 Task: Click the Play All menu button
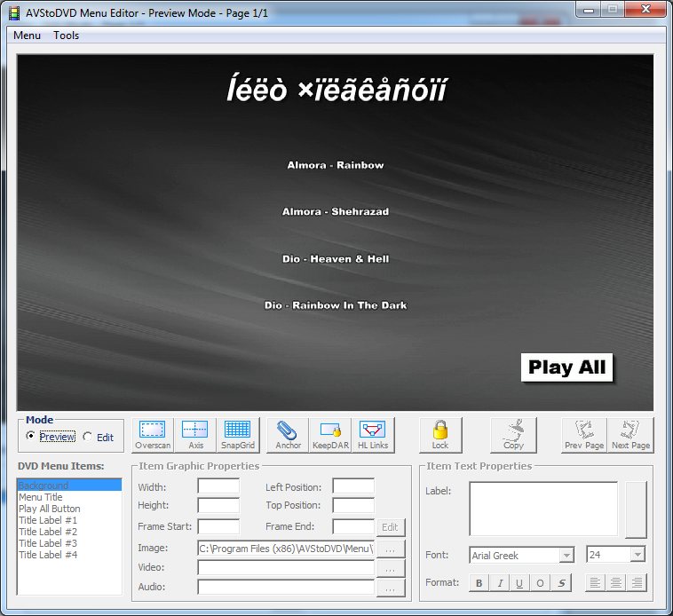[567, 367]
